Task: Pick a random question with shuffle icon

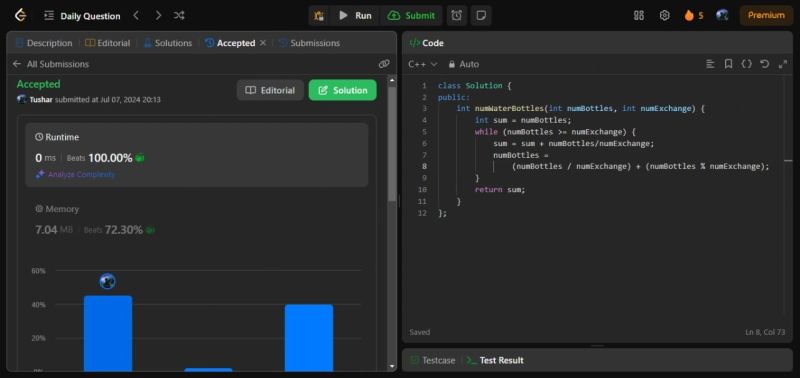Action: click(179, 16)
